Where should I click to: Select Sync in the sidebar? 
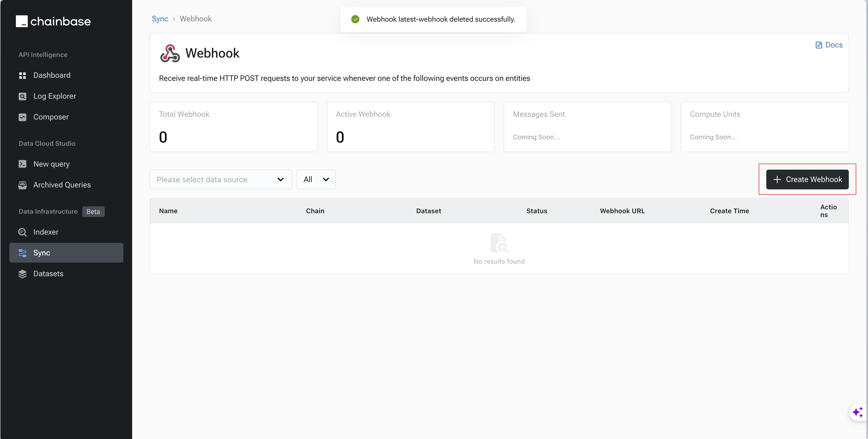click(x=66, y=253)
